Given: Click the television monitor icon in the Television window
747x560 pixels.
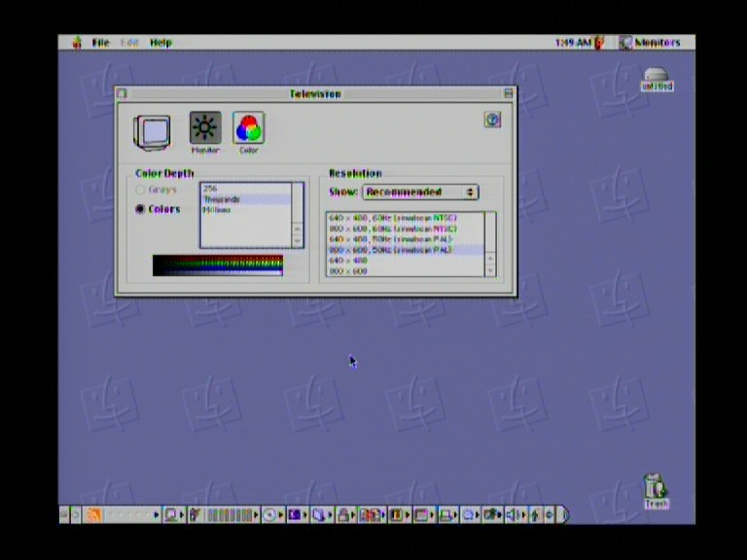Looking at the screenshot, I should (x=152, y=132).
